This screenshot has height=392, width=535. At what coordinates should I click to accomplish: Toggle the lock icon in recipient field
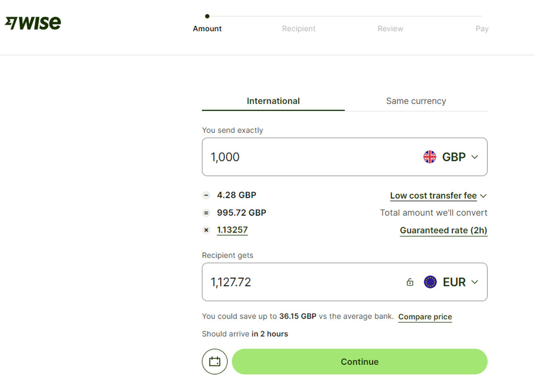click(410, 282)
